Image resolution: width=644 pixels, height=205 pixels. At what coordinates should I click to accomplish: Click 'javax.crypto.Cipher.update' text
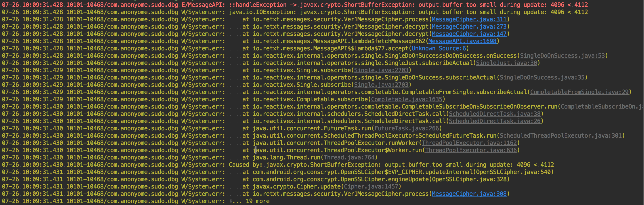tap(297, 186)
